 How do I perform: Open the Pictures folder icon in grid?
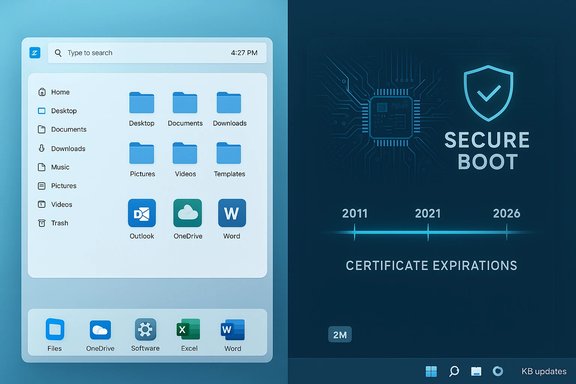141,153
